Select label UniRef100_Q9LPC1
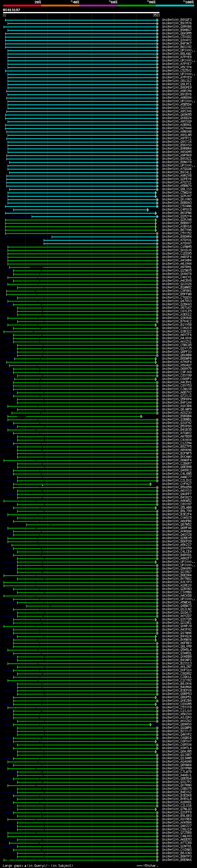 point(177,84)
